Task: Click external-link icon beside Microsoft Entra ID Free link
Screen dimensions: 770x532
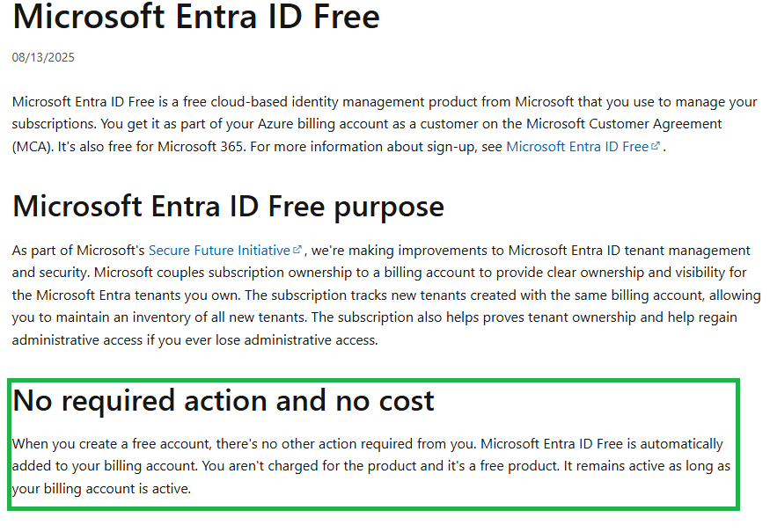Action: [655, 147]
